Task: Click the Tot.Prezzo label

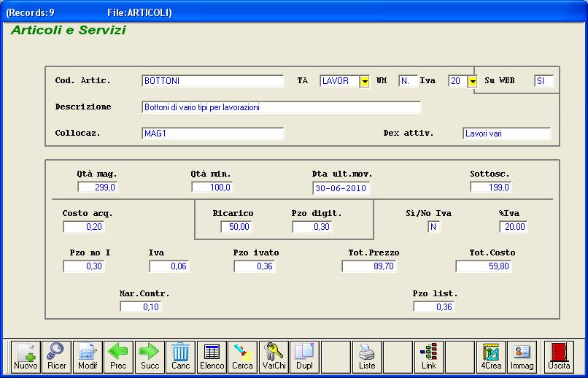Action: click(374, 252)
